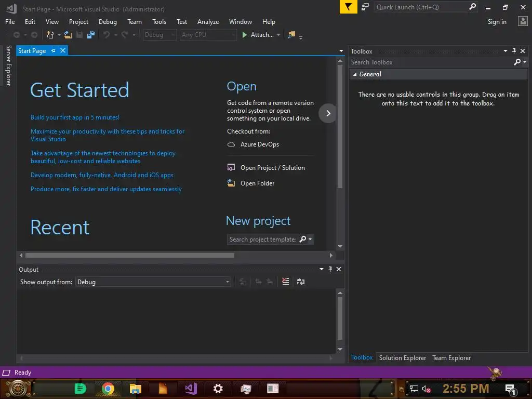Open the Edit menu

[x=30, y=22]
